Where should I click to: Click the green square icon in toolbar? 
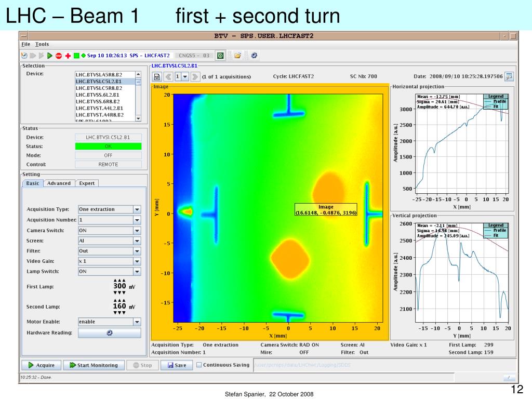(x=76, y=55)
